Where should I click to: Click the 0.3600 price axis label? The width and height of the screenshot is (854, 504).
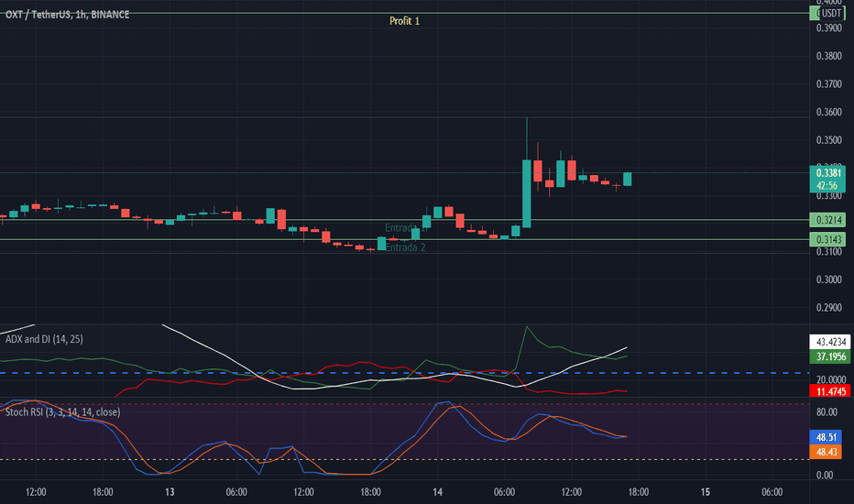point(828,112)
